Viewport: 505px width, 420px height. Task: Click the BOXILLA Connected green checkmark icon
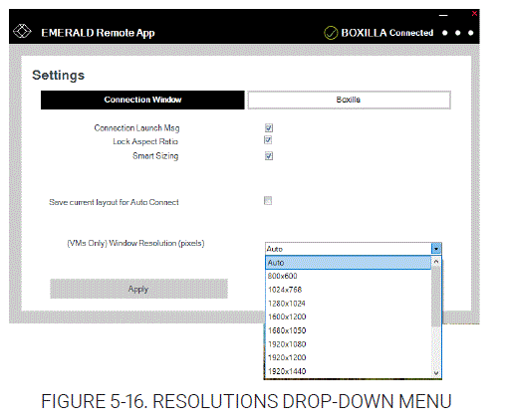pos(331,33)
